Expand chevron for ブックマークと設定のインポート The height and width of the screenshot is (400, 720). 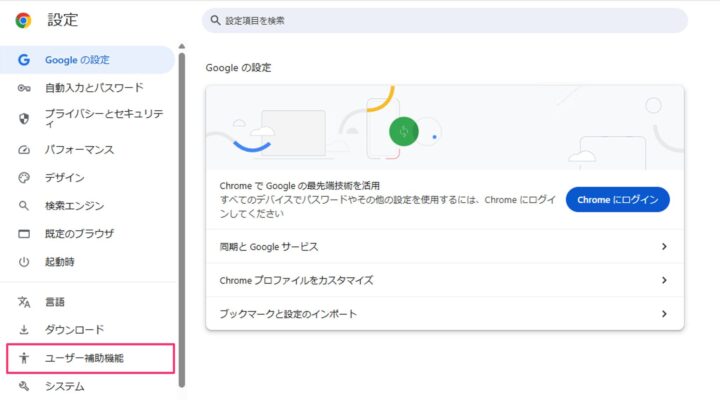click(x=664, y=314)
